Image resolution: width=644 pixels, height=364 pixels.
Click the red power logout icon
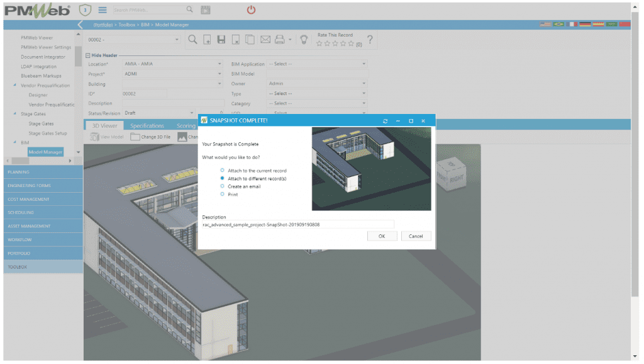click(251, 9)
